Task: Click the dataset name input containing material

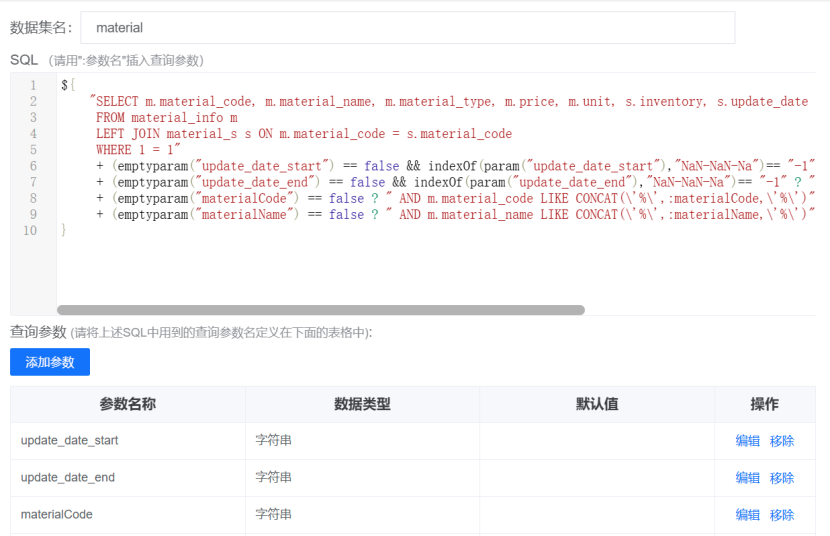Action: (x=408, y=28)
